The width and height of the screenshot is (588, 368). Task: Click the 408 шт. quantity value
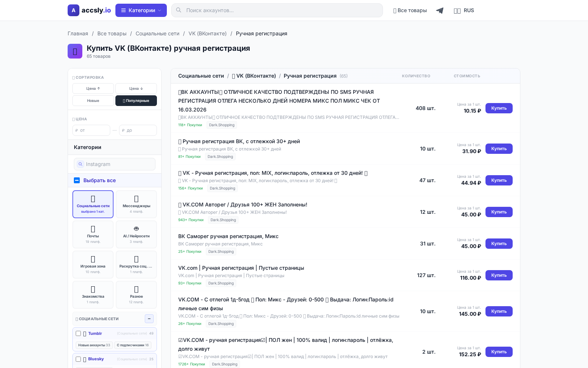coord(426,108)
